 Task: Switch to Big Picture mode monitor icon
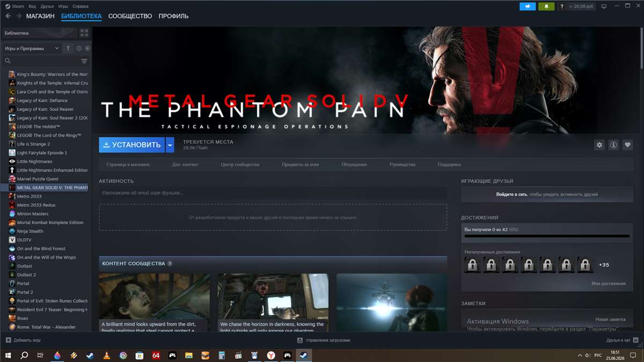coord(604,6)
